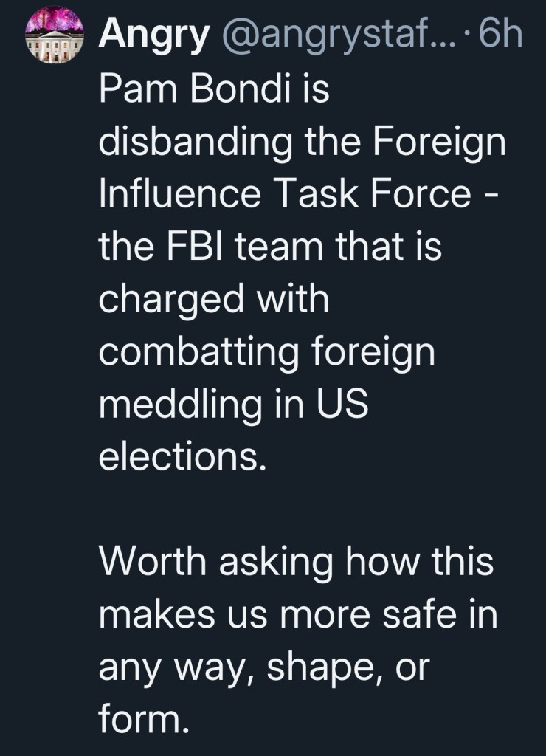Tap the 'combatting foreign' text line
Image resolution: width=546 pixels, height=756 pixels.
266,352
